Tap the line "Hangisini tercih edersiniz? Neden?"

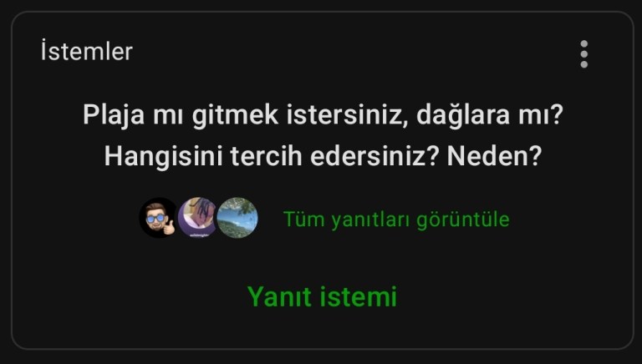pos(323,156)
